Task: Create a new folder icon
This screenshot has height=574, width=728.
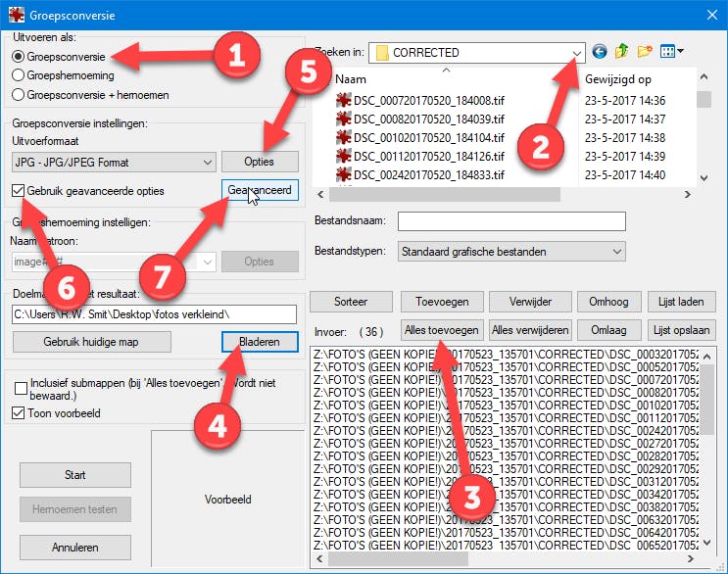Action: click(645, 52)
